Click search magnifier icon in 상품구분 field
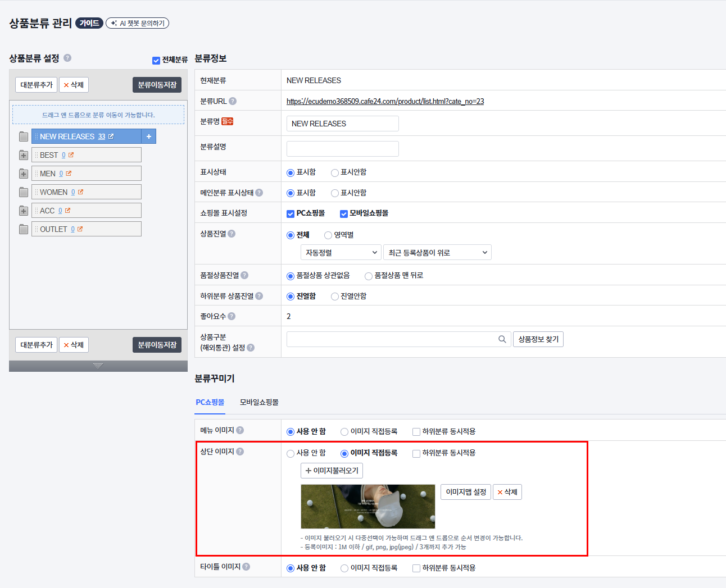This screenshot has height=588, width=726. coord(502,339)
